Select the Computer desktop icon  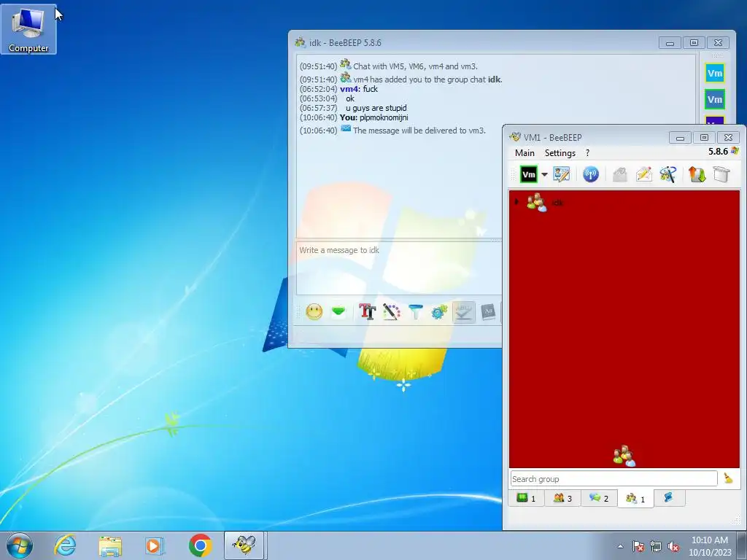click(28, 28)
